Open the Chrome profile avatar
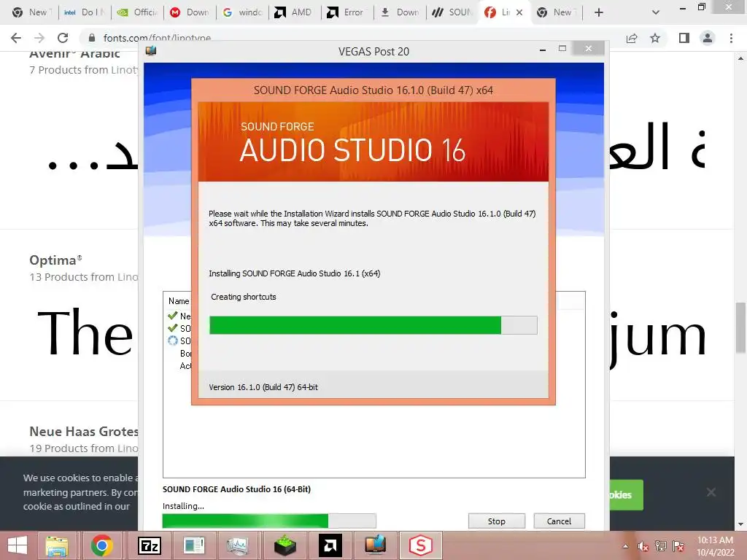 coord(708,38)
